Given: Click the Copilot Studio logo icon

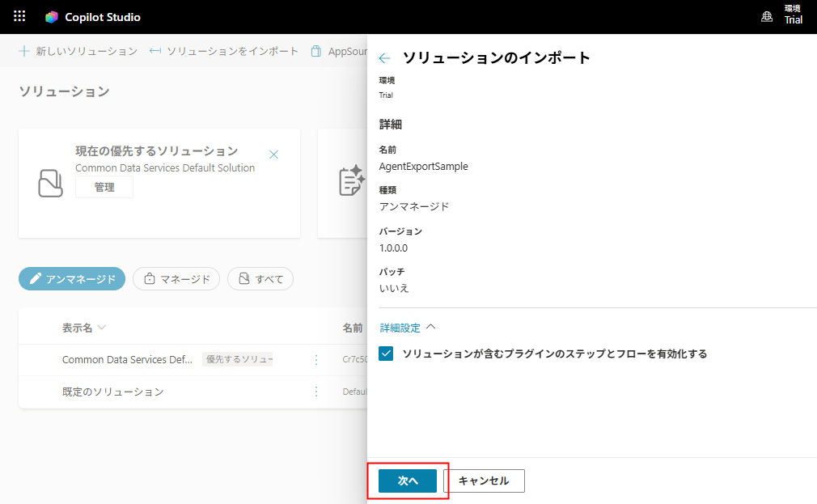Looking at the screenshot, I should click(52, 17).
